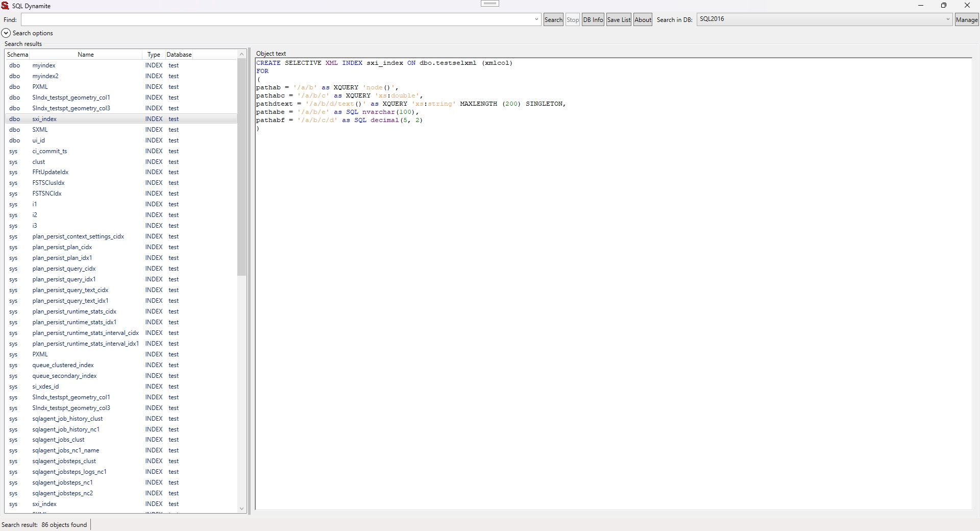Open the Find history dropdown arrow
This screenshot has width=980, height=531.
[536, 19]
